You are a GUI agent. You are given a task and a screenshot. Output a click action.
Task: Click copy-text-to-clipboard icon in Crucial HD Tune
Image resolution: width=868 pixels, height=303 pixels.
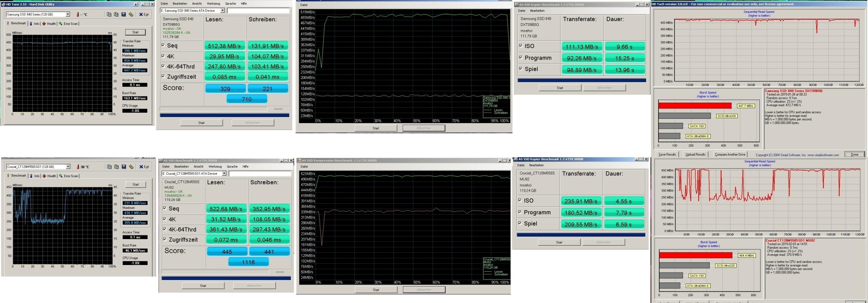[109, 167]
